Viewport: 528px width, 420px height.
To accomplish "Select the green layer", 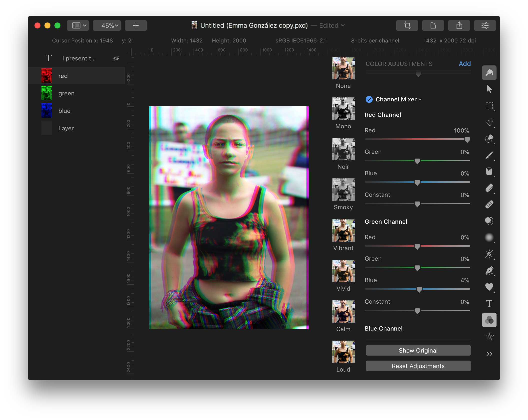I will [76, 93].
